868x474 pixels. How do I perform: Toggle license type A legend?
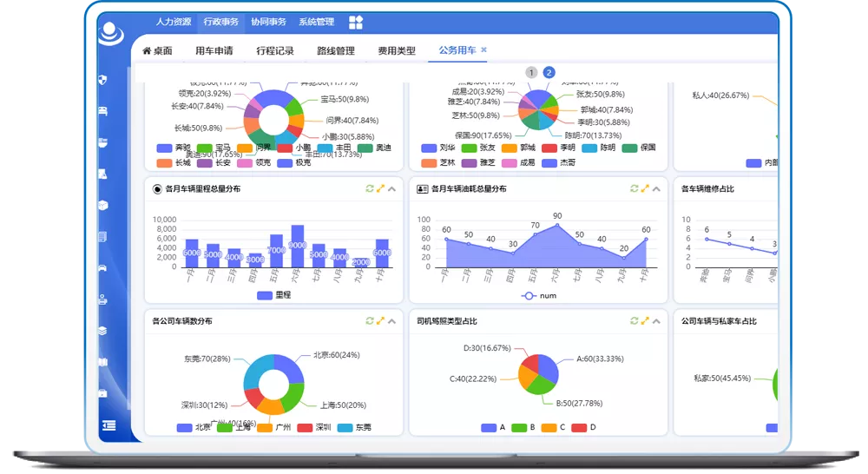[493, 427]
